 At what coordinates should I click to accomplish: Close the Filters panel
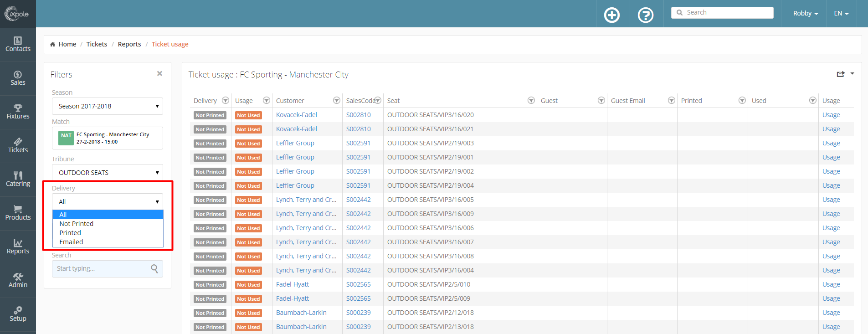pyautogui.click(x=159, y=73)
